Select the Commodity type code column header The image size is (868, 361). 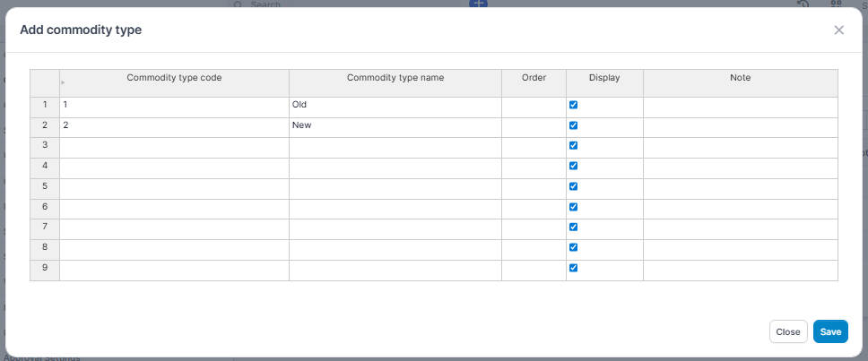[174, 78]
